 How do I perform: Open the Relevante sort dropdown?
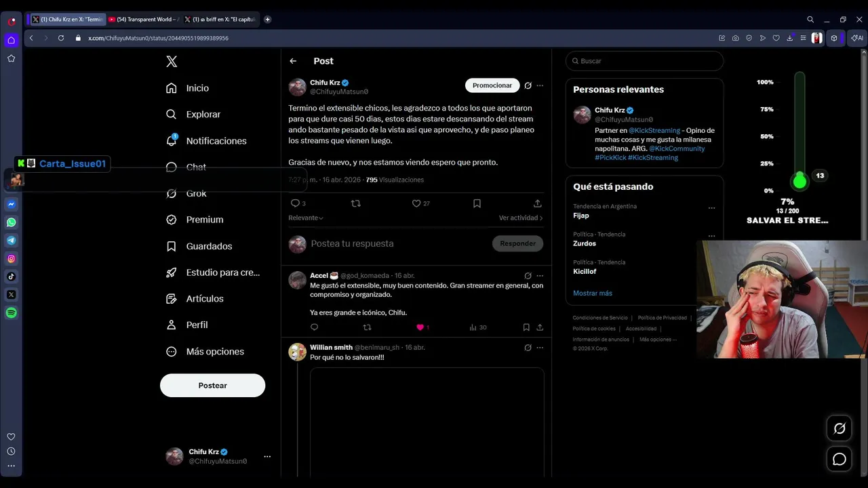click(306, 218)
